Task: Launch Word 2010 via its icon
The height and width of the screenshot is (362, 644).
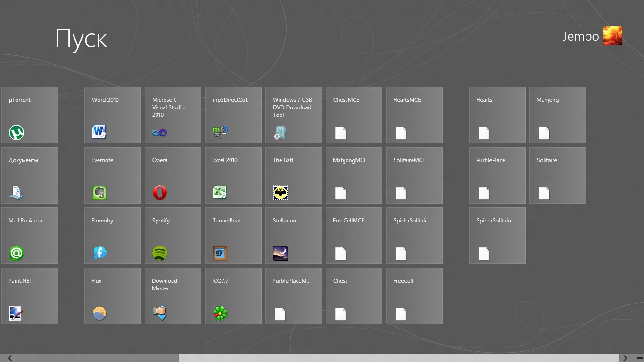Action: click(x=99, y=132)
